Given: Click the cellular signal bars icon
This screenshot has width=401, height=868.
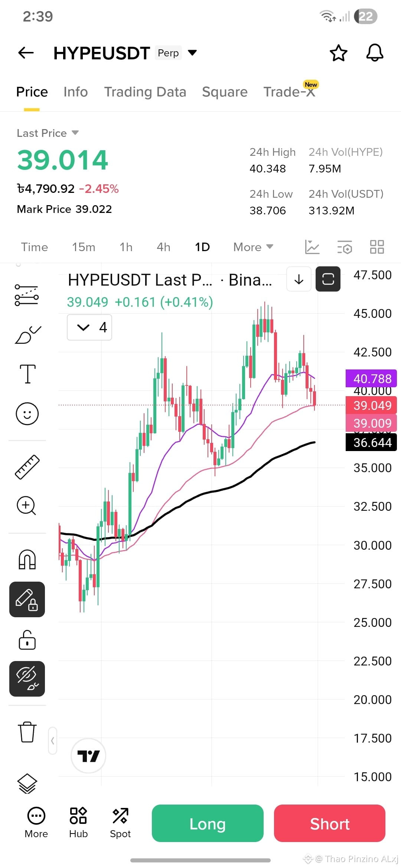Looking at the screenshot, I should click(345, 16).
